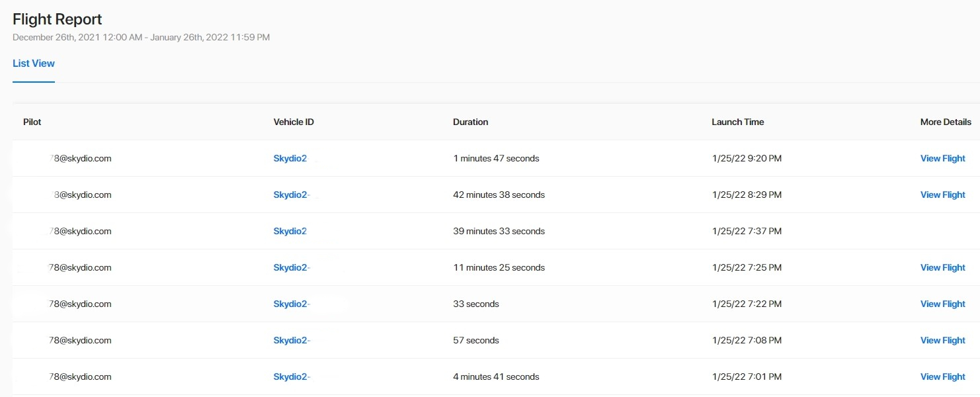Click the Pilot column header
Image resolution: width=980 pixels, height=397 pixels.
pyautogui.click(x=32, y=122)
